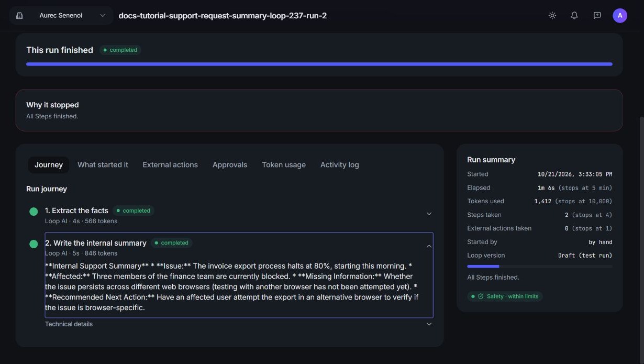Click Why it stopped heading
The height and width of the screenshot is (364, 644).
click(x=52, y=105)
